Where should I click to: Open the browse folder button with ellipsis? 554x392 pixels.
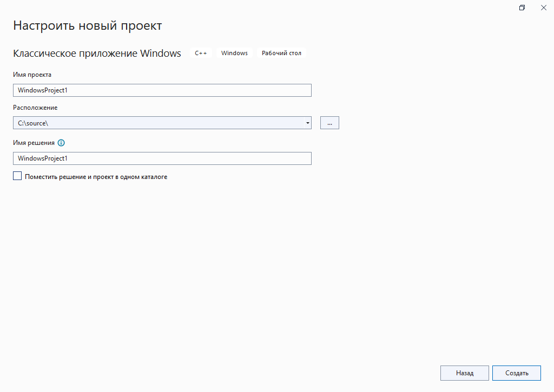[x=329, y=123]
